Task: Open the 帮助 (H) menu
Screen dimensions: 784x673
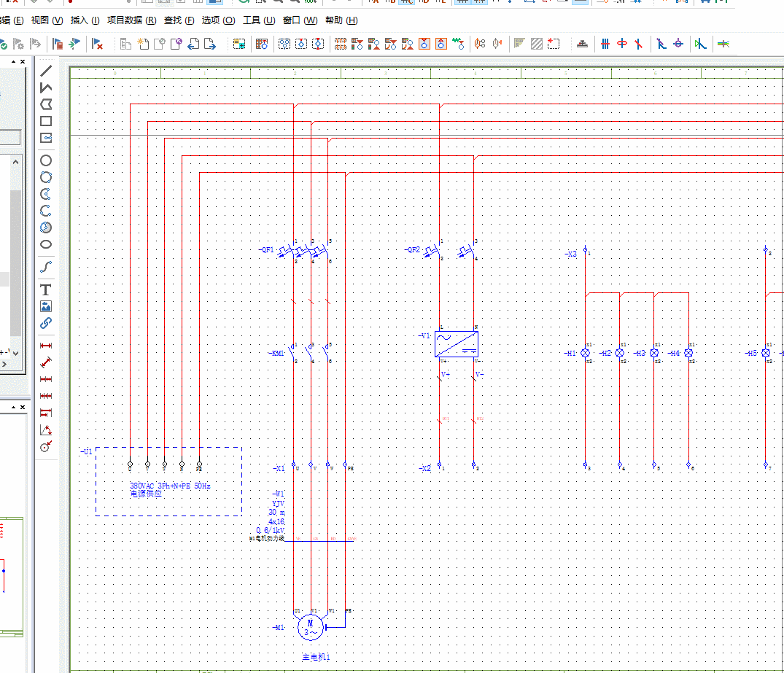Action: tap(341, 20)
